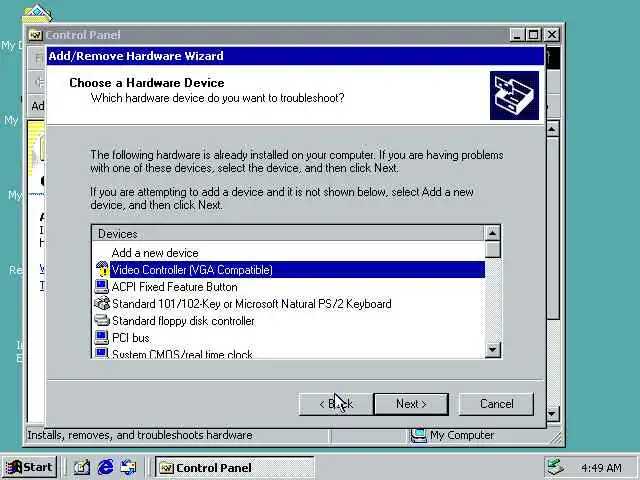
Task: Click the system tray hardware icon
Action: coord(556,467)
